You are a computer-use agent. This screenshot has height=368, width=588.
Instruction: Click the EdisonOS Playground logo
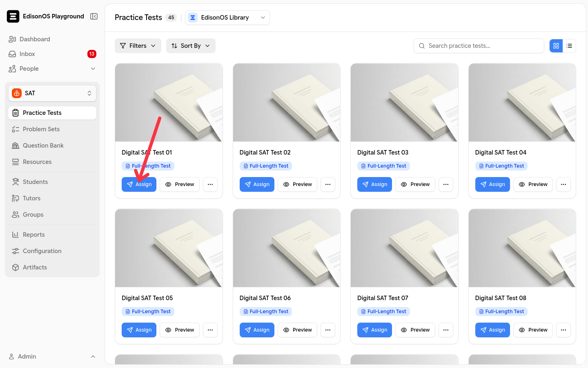13,16
